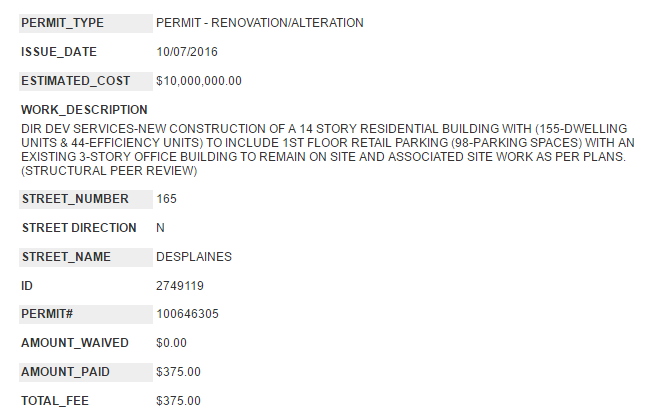Click the STREET_NUMBER label
Screen dimensions: 652x420
click(75, 199)
